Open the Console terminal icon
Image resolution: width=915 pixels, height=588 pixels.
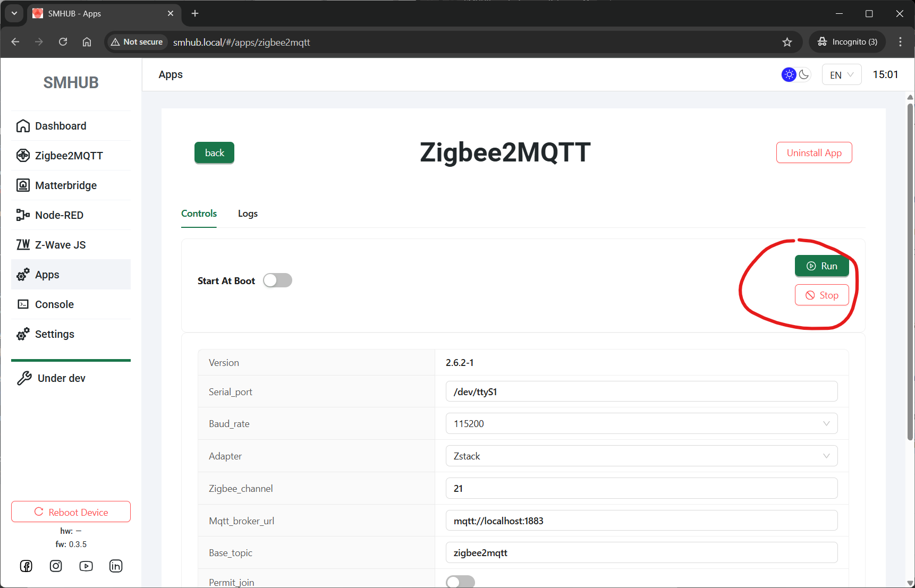click(23, 304)
